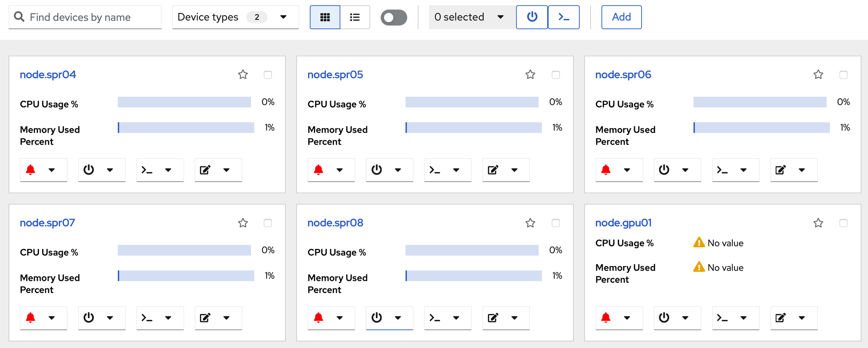Click power icon on node.spr05 card
Viewport: 868px width, 348px height.
pos(377,170)
